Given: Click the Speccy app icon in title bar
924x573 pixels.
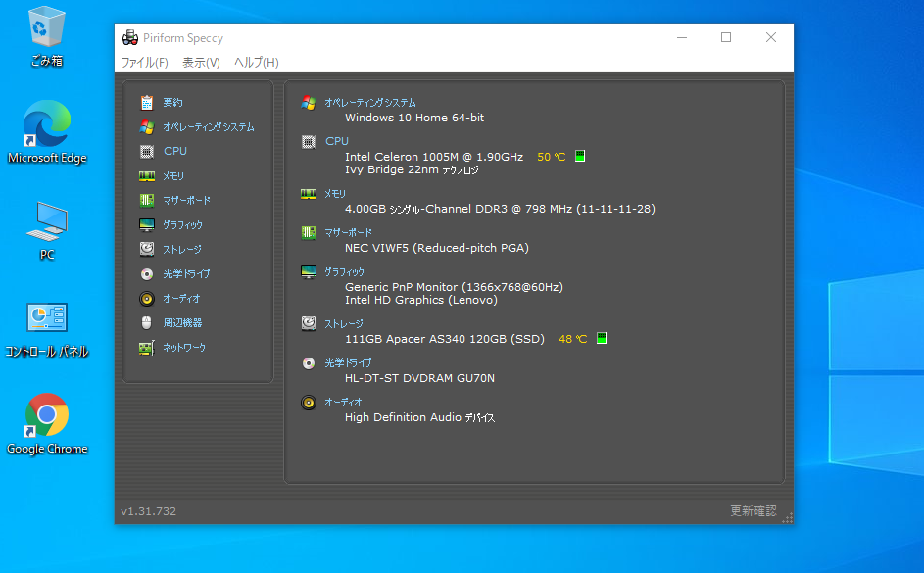Looking at the screenshot, I should click(130, 37).
